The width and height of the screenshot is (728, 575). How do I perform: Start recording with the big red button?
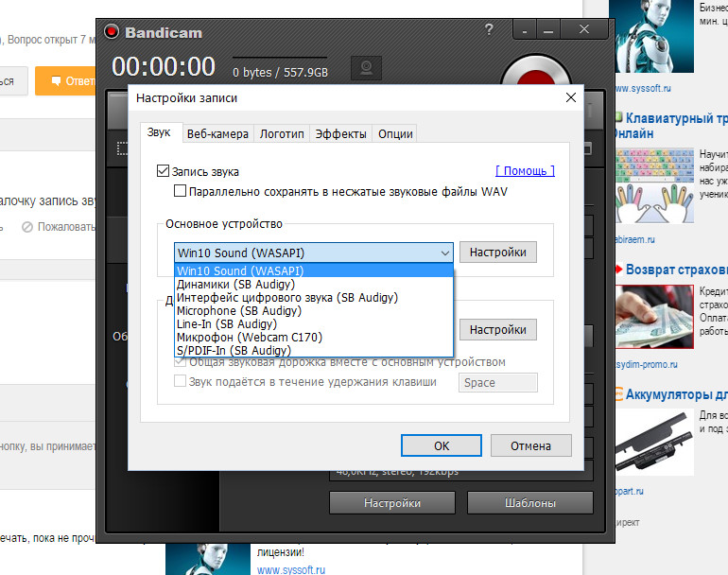(535, 70)
